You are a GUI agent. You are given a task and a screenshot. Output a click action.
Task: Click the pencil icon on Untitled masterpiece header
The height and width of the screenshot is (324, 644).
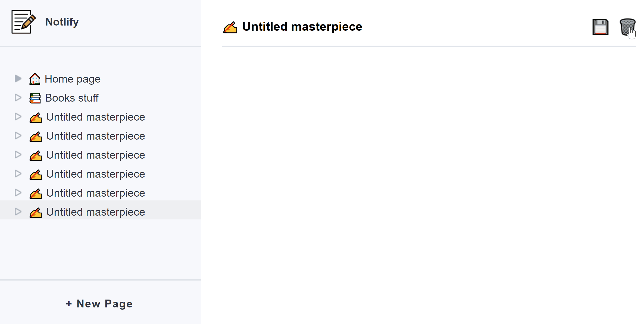230,27
